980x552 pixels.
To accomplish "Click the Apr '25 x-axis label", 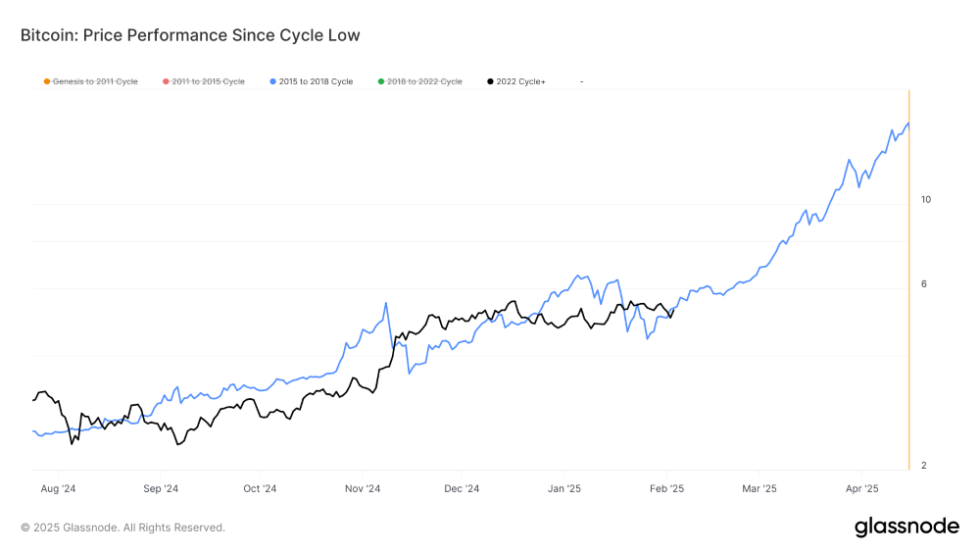I will (x=860, y=487).
